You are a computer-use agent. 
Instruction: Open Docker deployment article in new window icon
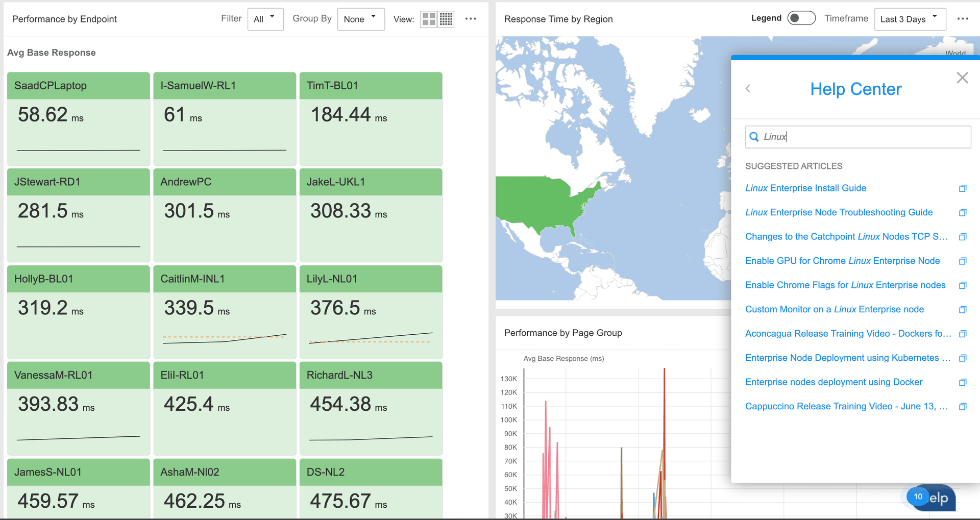coord(963,382)
